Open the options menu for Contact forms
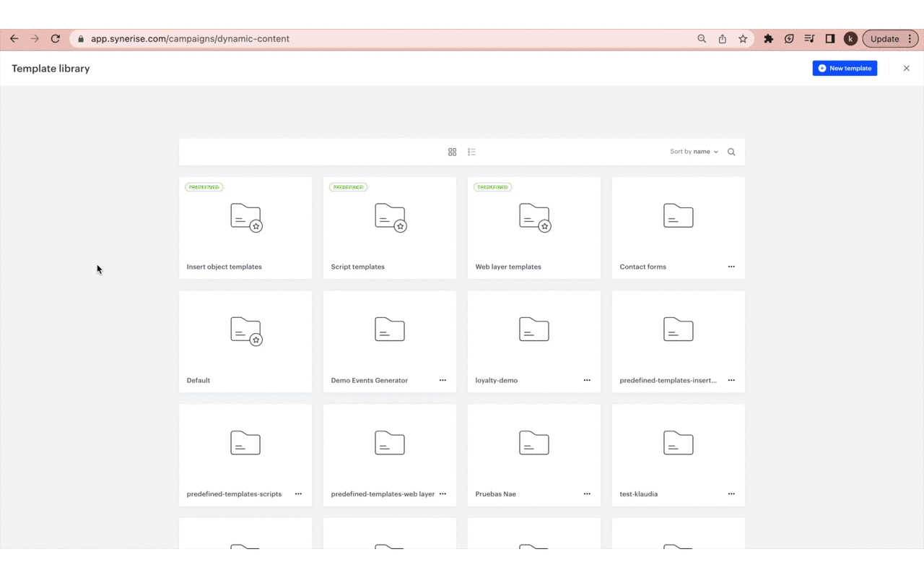924x578 pixels. 731,267
